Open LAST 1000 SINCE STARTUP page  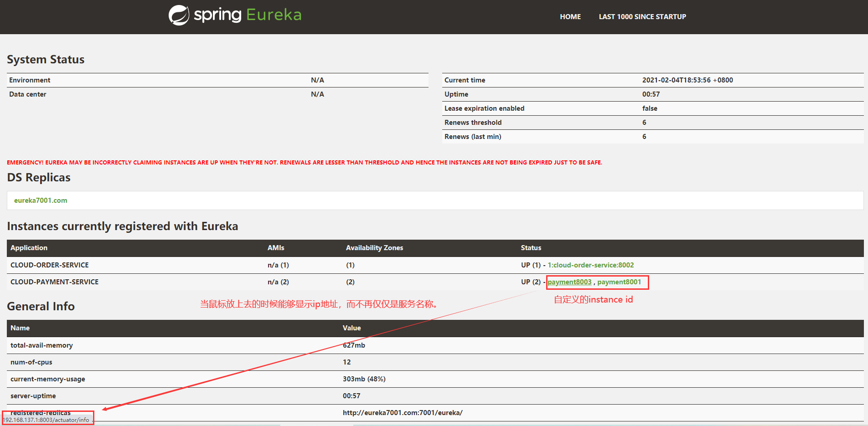tap(642, 17)
